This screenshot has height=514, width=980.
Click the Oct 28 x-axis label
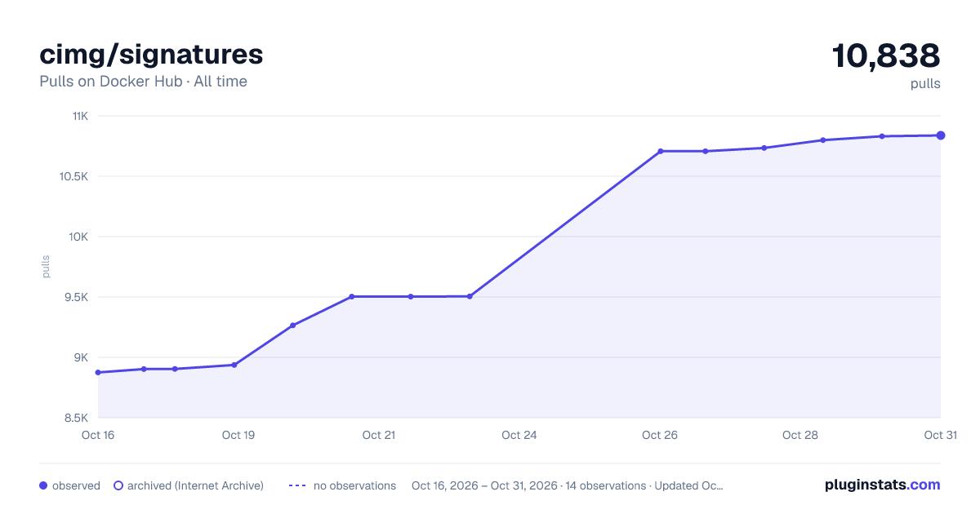click(x=800, y=435)
